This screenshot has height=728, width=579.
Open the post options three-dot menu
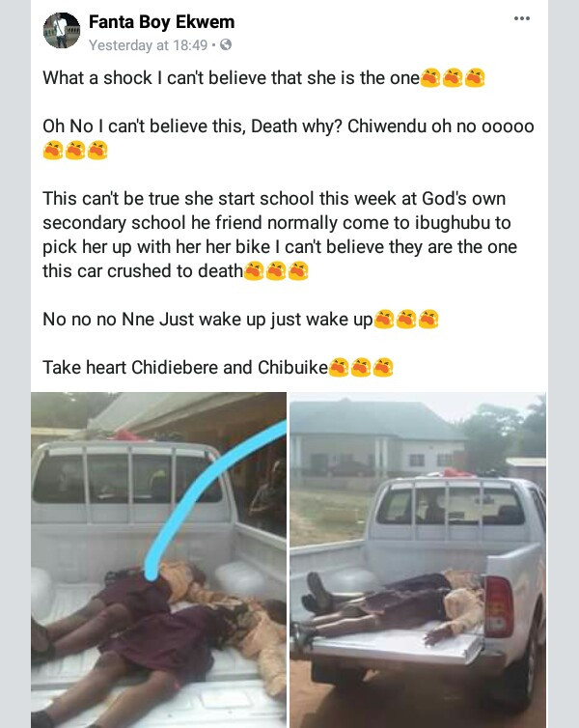[x=521, y=18]
